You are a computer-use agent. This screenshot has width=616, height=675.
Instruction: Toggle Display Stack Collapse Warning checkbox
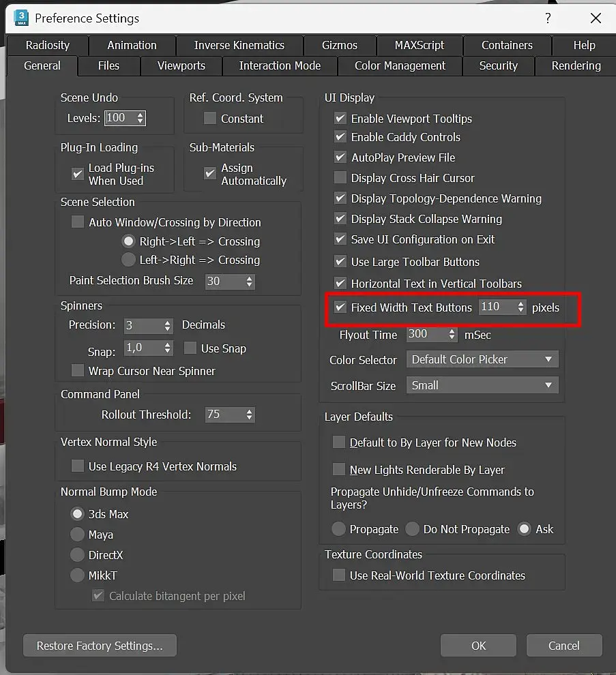click(x=340, y=218)
